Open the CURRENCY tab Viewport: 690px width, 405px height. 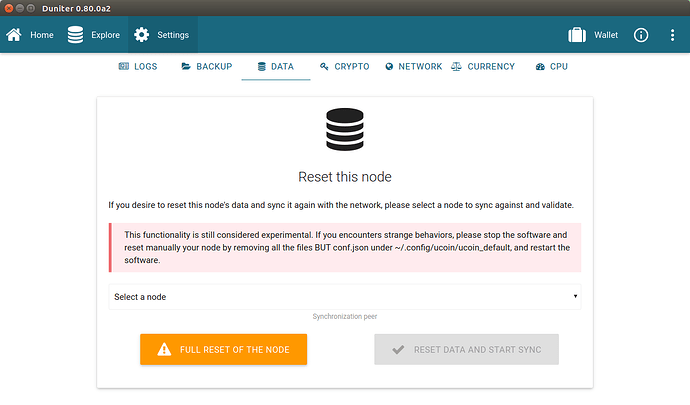click(483, 66)
